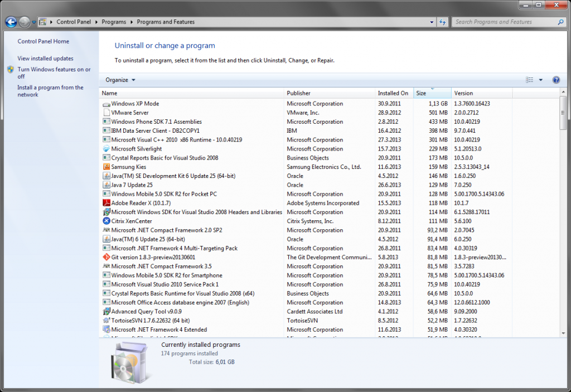The width and height of the screenshot is (571, 392).
Task: Open the address bar history dropdown
Action: coord(432,22)
